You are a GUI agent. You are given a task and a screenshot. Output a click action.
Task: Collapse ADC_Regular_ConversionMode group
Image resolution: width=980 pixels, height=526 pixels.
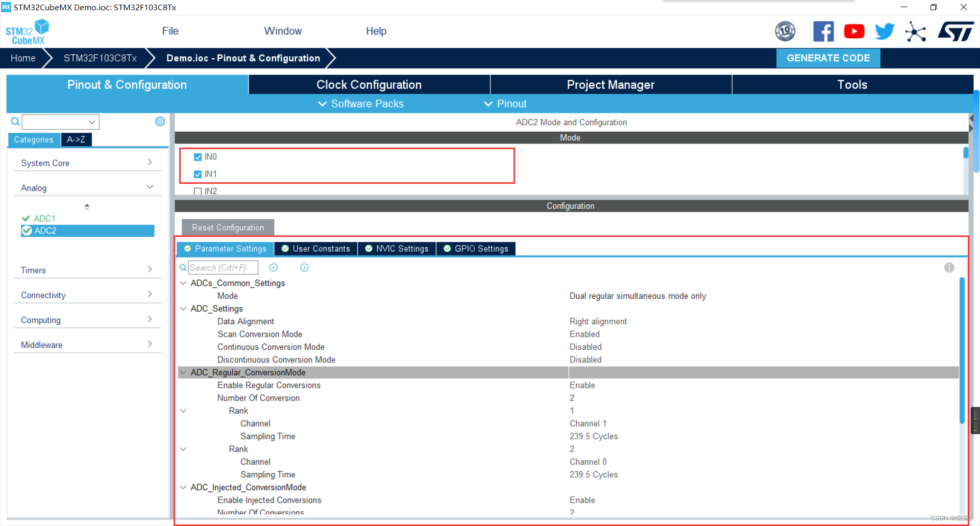pos(183,372)
